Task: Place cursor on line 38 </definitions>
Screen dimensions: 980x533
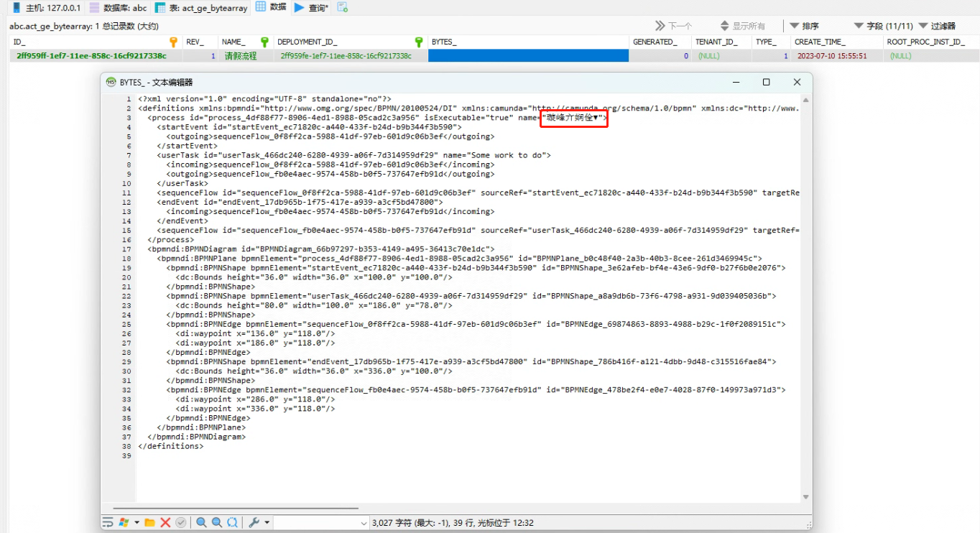Action: (170, 445)
